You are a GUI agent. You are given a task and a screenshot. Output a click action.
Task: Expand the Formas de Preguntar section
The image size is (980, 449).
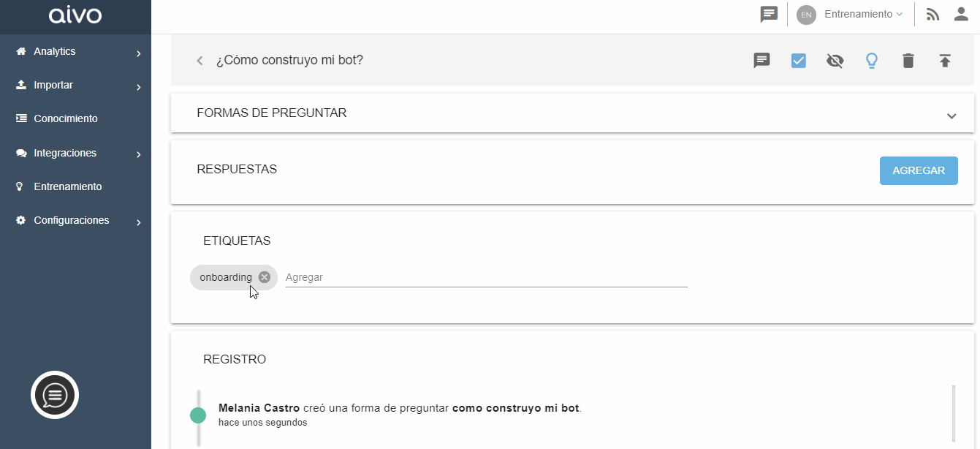click(951, 116)
